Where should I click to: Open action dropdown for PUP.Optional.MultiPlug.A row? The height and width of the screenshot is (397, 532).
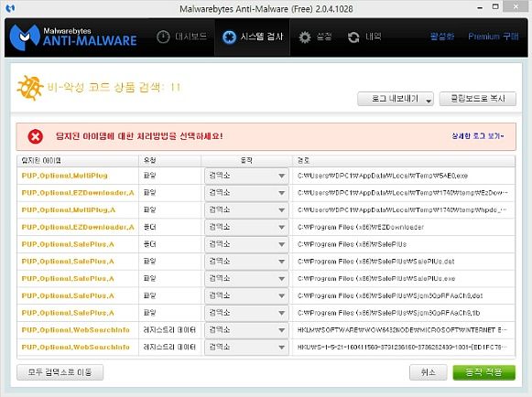246,210
